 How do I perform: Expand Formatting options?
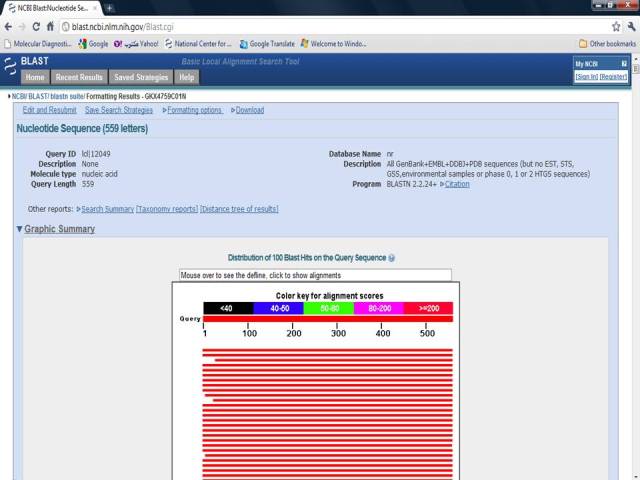tap(192, 110)
